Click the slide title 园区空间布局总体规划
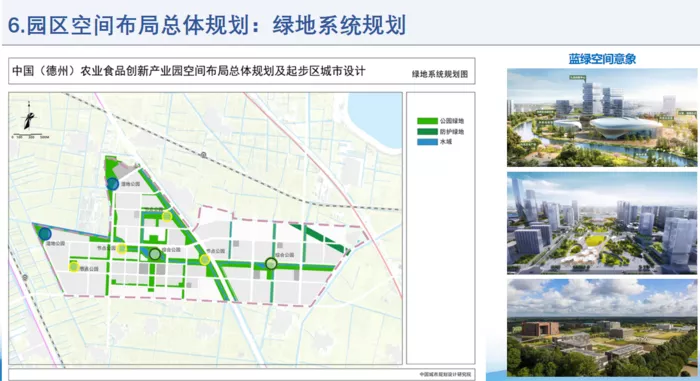The height and width of the screenshot is (381, 700). [138, 25]
